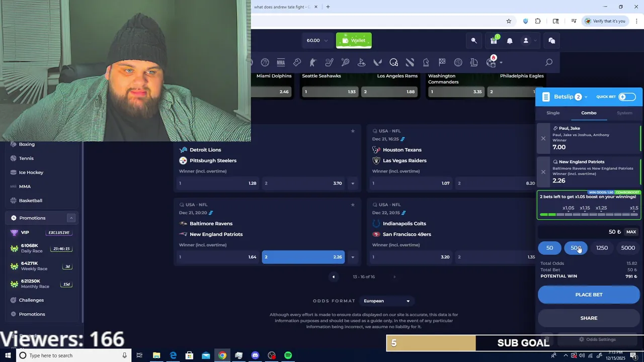Expand more sports dropdown arrow
Viewport: 644px width, 362px height.
(x=501, y=63)
